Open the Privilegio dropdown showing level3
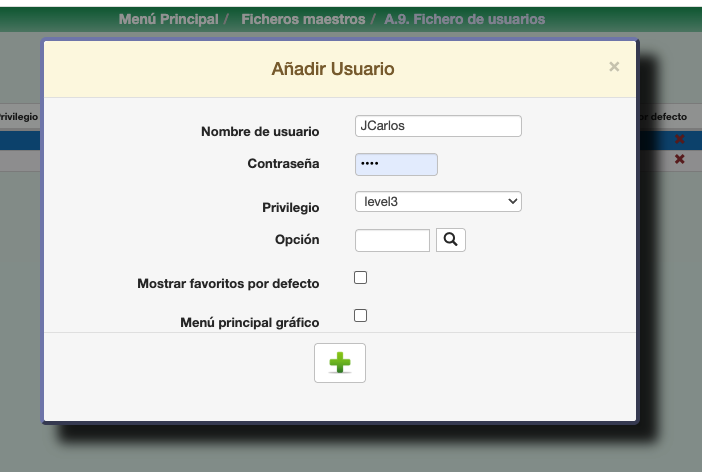This screenshot has width=702, height=472. tap(438, 202)
